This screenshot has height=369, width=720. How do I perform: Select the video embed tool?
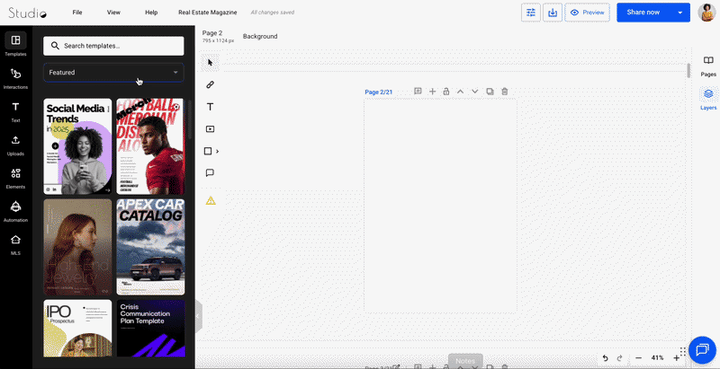click(210, 129)
